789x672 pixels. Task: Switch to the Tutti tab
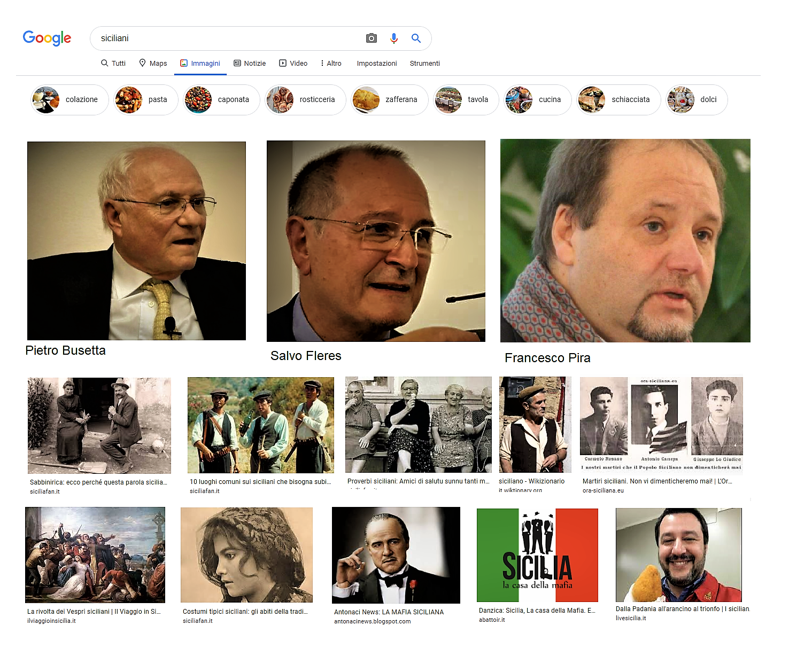113,63
